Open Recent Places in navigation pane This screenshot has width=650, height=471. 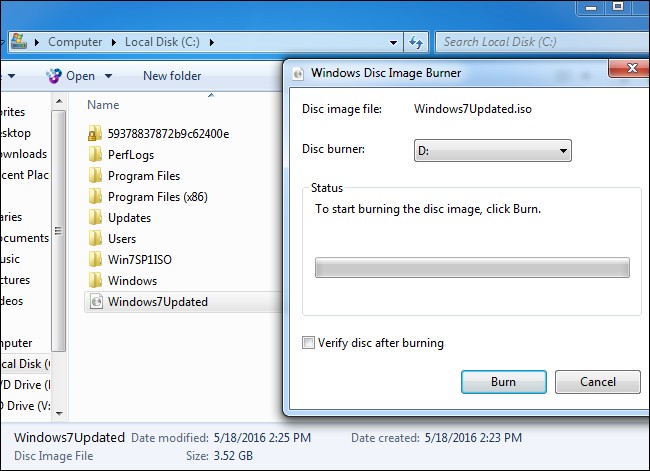coord(24,175)
